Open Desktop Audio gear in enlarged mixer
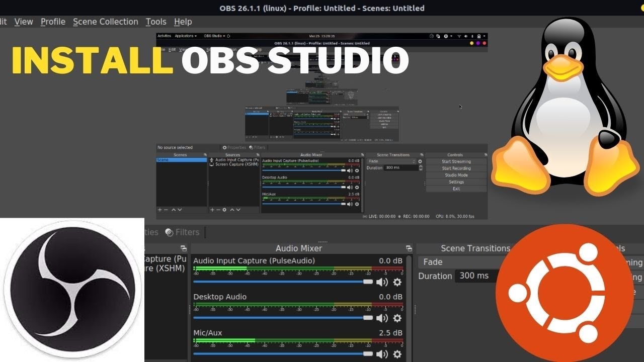Screen dimensions: 644x362 click(397, 318)
